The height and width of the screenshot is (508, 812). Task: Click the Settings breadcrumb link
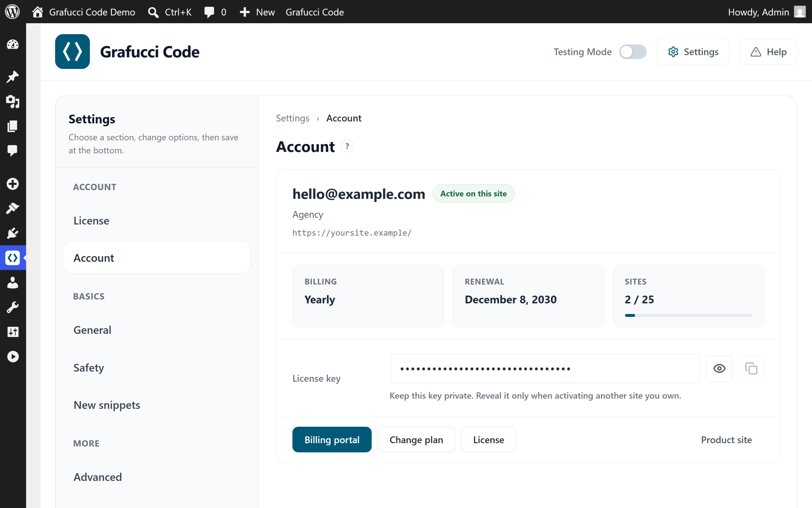pos(292,118)
